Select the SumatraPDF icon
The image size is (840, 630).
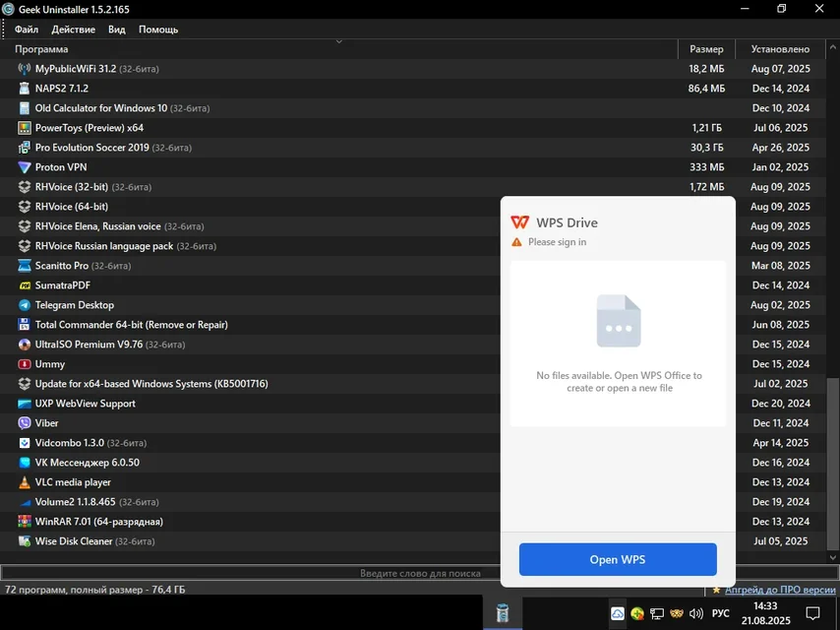click(x=25, y=285)
